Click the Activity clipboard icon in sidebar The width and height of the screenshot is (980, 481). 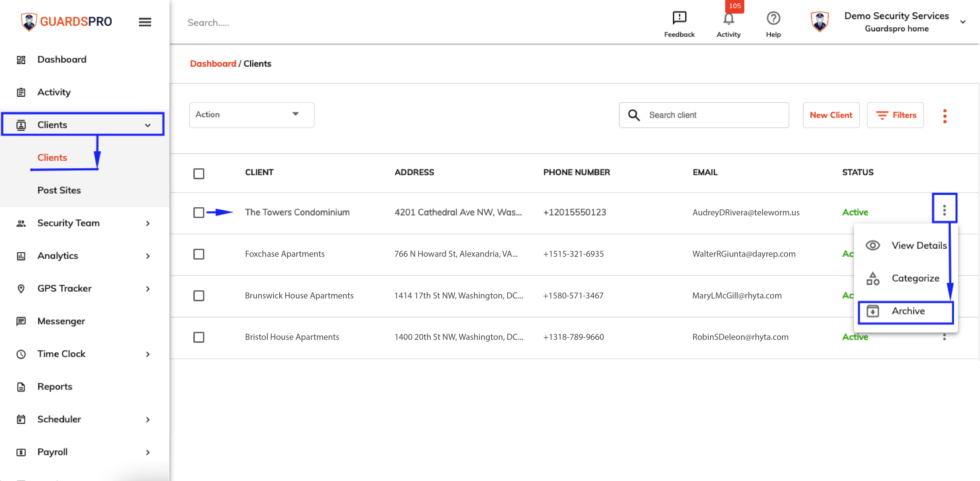tap(21, 92)
